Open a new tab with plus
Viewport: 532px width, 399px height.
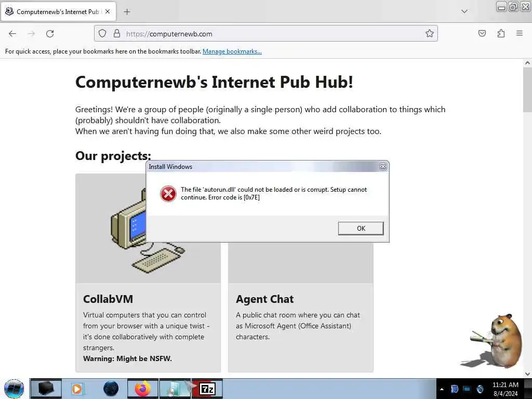pos(127,12)
